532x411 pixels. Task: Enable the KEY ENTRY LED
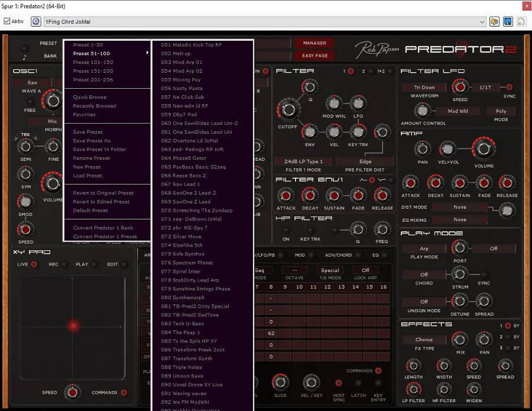point(378,383)
